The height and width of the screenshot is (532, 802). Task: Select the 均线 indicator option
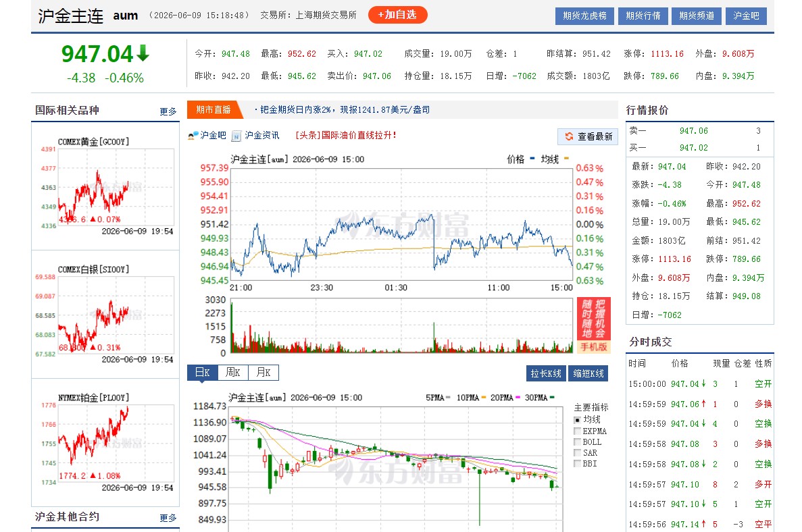[x=578, y=420]
